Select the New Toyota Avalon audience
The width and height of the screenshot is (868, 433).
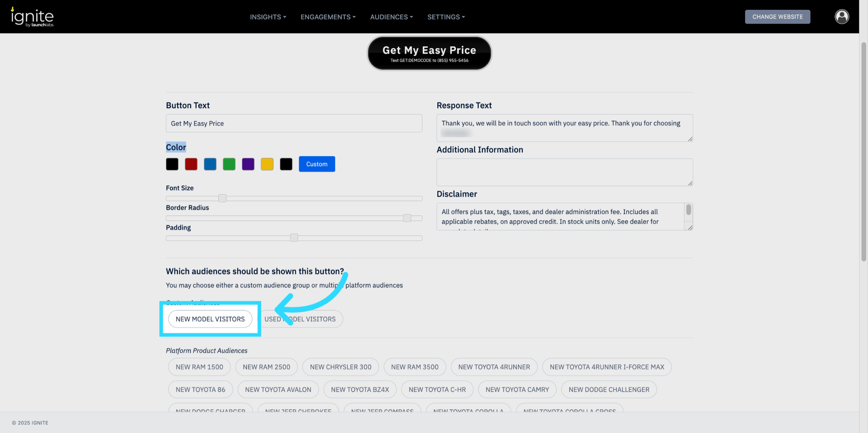pyautogui.click(x=278, y=390)
